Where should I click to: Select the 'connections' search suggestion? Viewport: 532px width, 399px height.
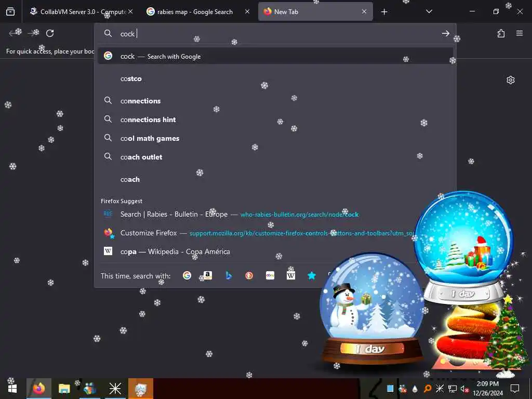(275, 101)
